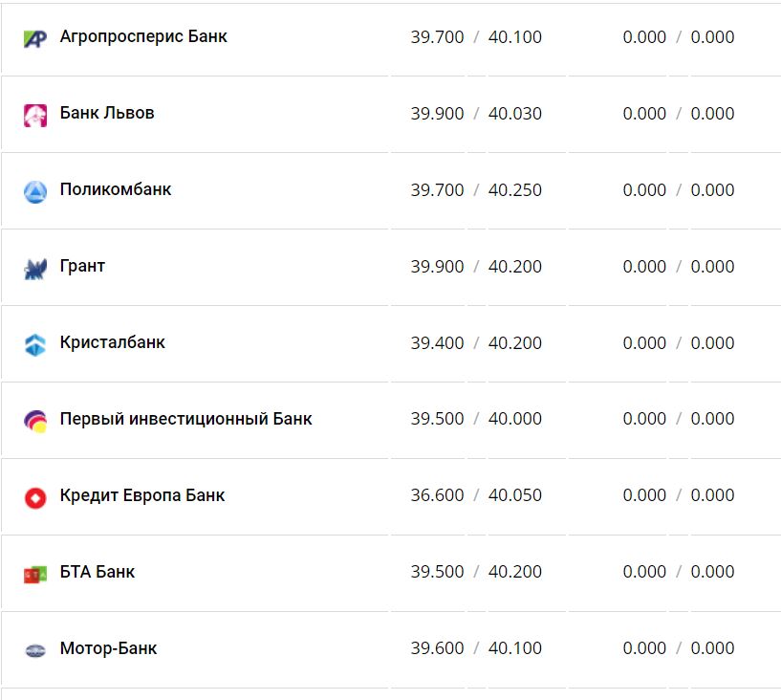The height and width of the screenshot is (700, 781).
Task: Open the Банк Львов name link
Action: coord(107,114)
